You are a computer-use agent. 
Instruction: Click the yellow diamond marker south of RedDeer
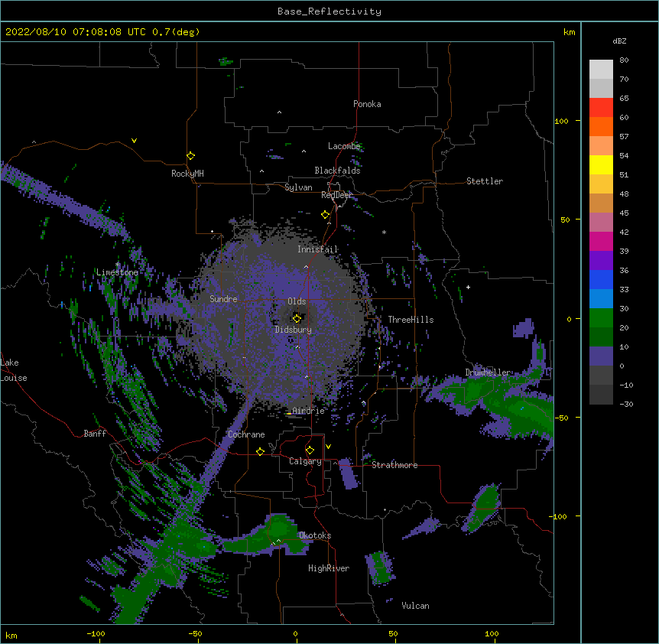pos(326,215)
